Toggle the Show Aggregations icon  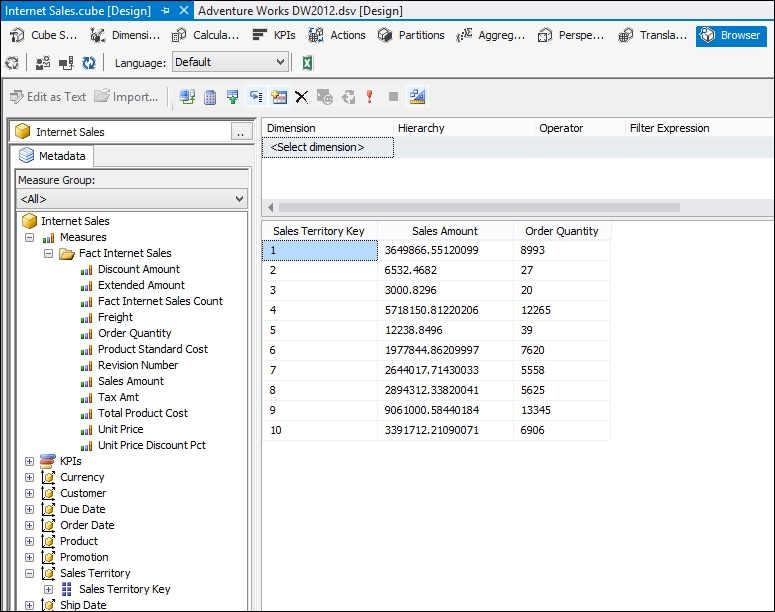(279, 97)
